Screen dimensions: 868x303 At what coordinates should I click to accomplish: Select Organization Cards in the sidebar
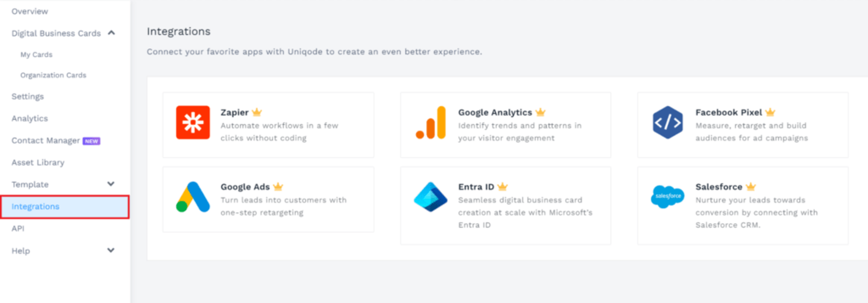53,75
